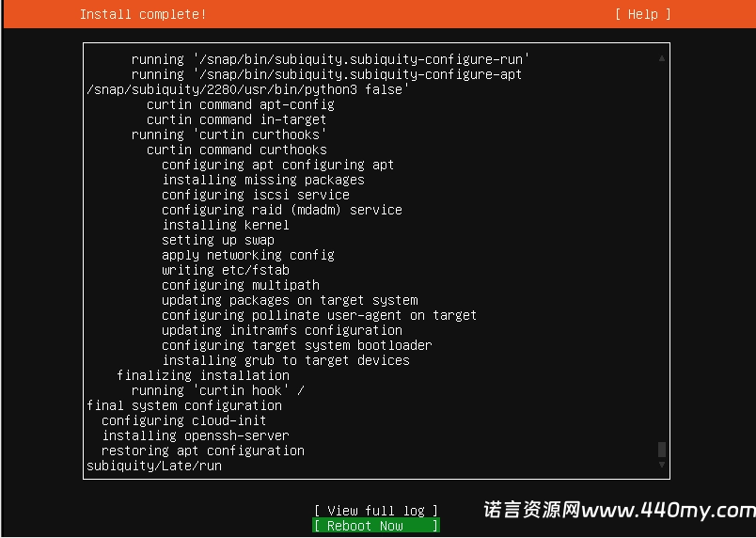Viewport: 756px width, 538px height.
Task: Click 'configuring target system bootloader' line
Action: [297, 344]
